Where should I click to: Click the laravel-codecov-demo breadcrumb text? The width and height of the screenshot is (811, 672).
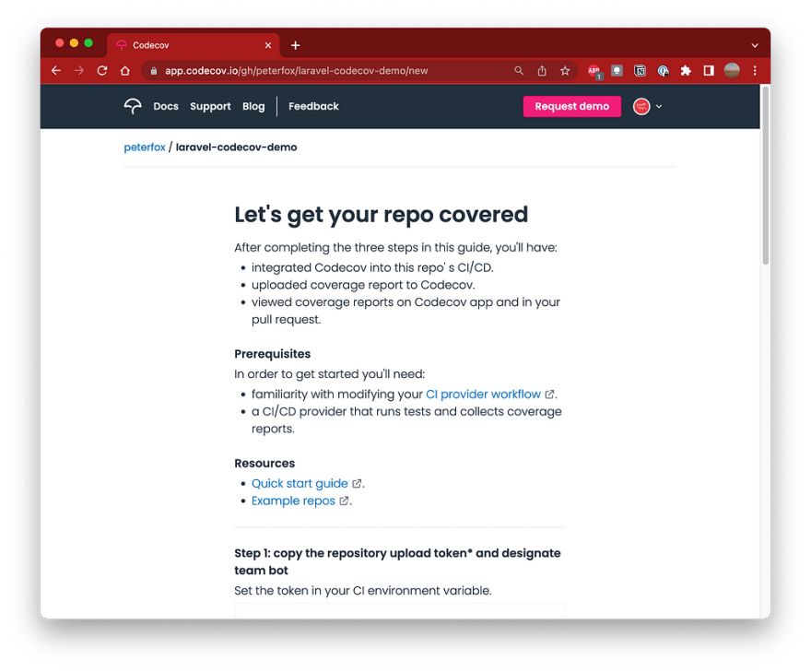pos(236,147)
